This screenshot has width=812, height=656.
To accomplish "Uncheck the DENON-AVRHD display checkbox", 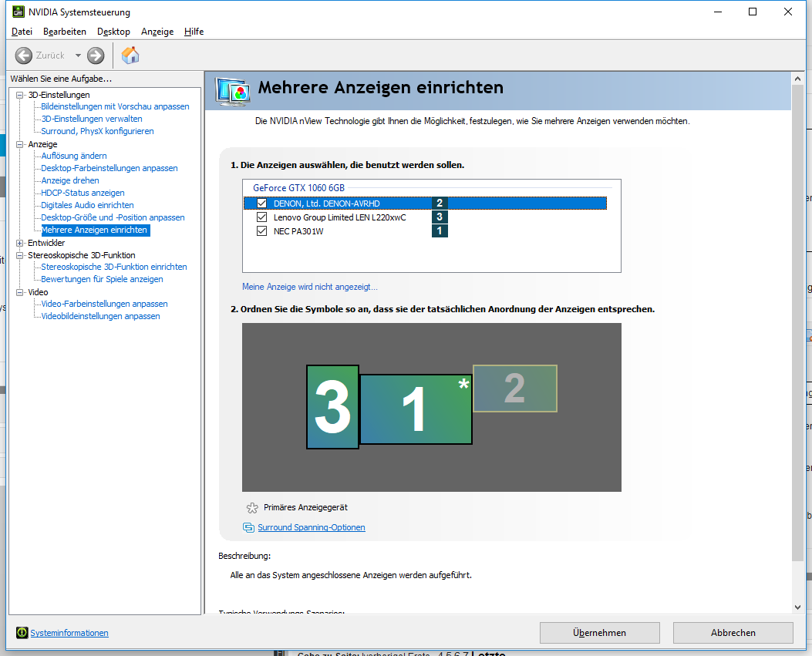I will click(x=261, y=203).
